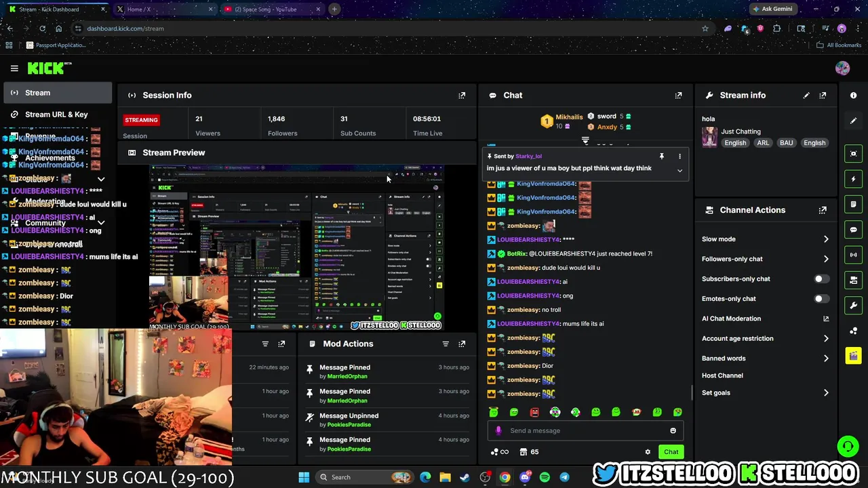Click Starky_lol username in pinned message

tap(528, 157)
